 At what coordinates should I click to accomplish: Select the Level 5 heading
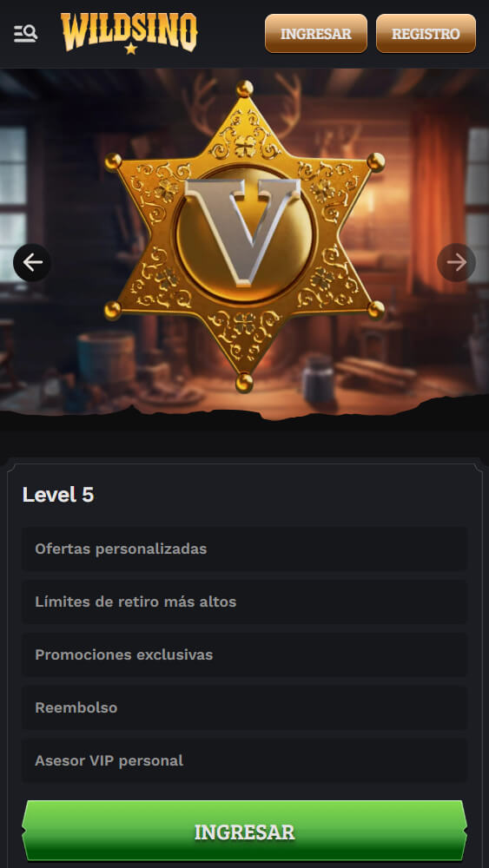(x=58, y=495)
